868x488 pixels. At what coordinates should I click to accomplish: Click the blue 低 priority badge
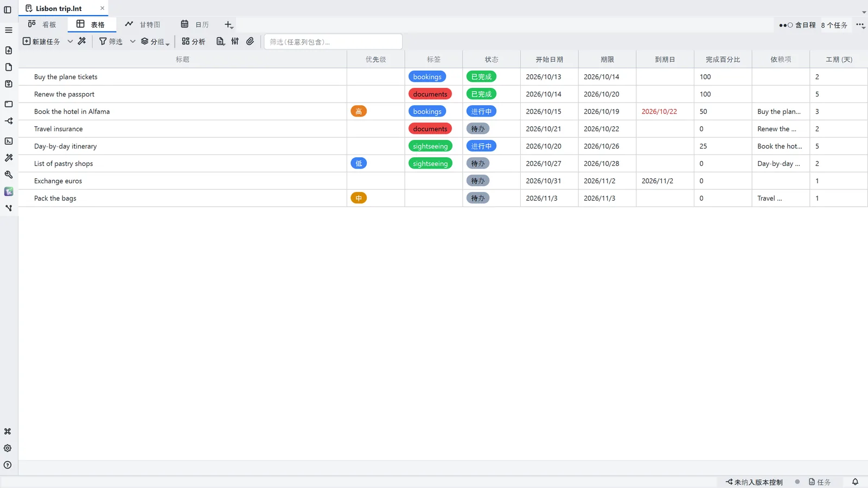pyautogui.click(x=359, y=163)
